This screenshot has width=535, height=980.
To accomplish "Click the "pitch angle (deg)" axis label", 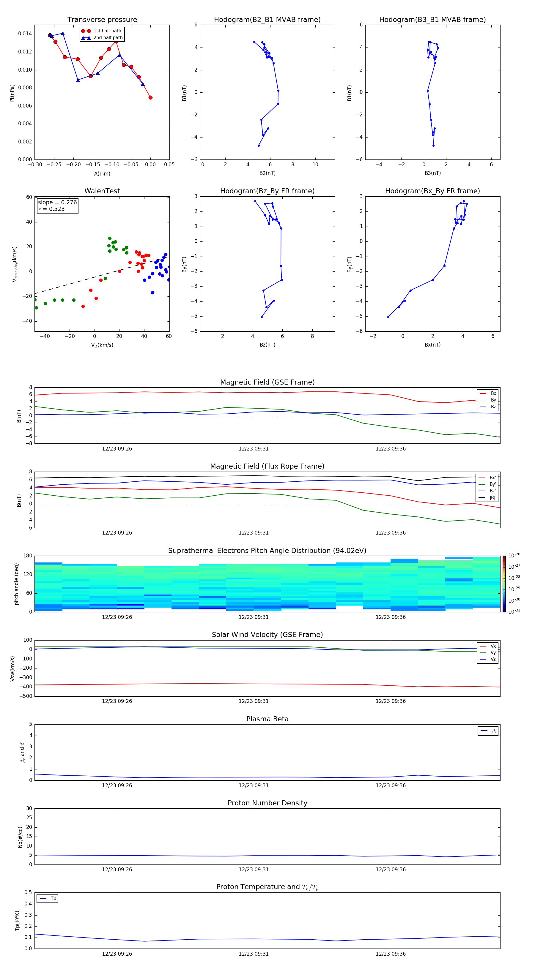I will pyautogui.click(x=16, y=584).
